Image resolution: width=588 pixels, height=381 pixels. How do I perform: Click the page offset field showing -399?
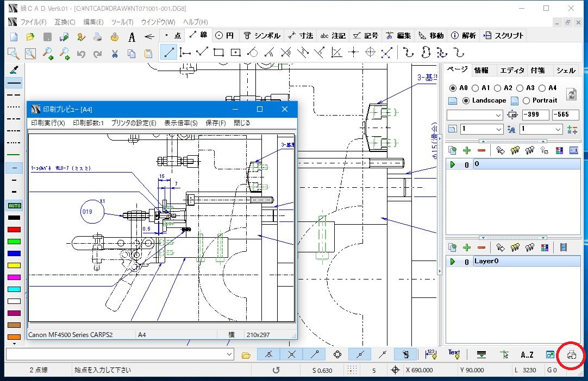(x=535, y=115)
